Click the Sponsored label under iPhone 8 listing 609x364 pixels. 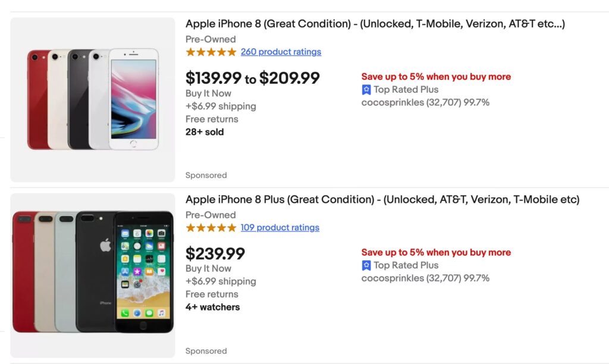[206, 175]
